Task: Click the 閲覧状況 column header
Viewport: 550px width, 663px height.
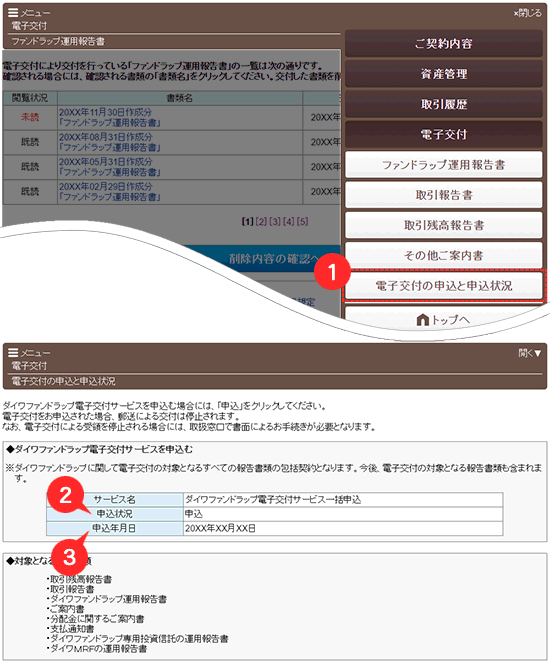Action: click(30, 98)
